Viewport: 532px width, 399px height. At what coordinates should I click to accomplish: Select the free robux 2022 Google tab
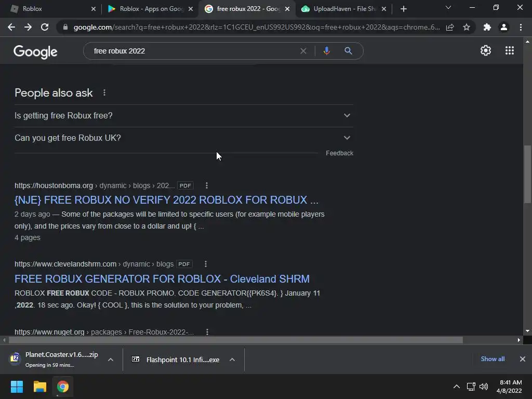246,9
